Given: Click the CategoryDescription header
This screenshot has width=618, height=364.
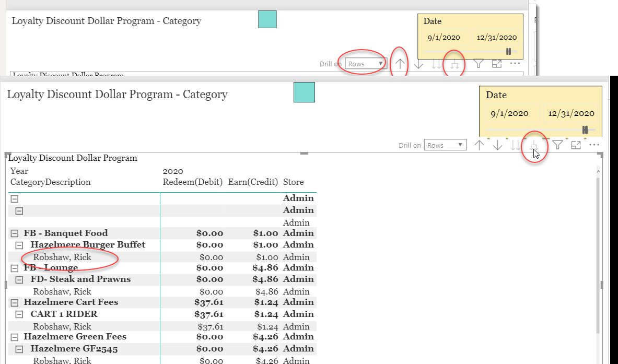Looking at the screenshot, I should tap(51, 182).
